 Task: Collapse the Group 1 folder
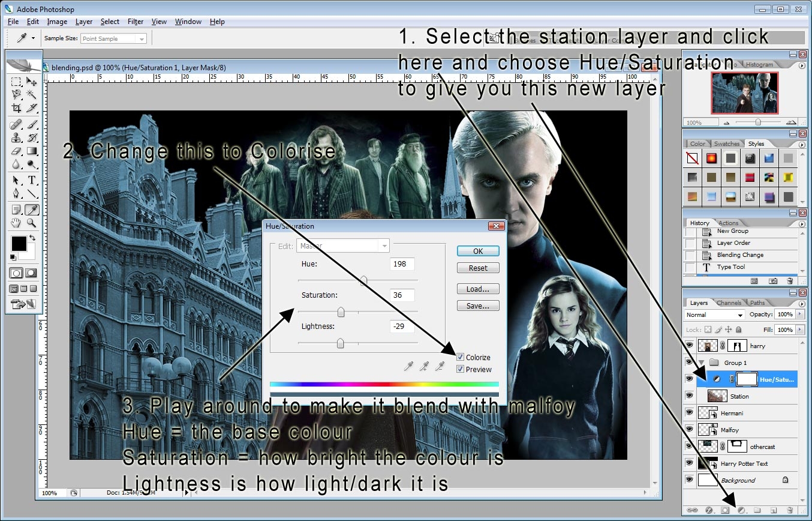click(x=700, y=363)
